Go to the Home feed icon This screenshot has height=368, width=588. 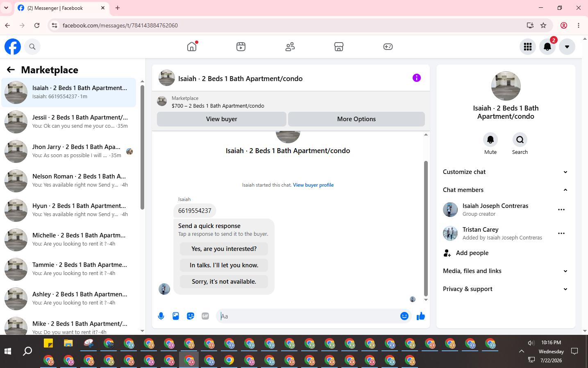[x=192, y=47]
